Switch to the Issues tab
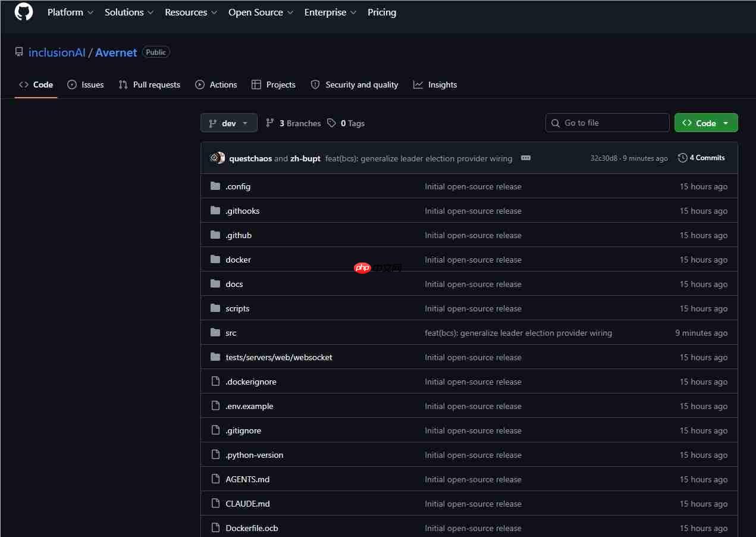756x537 pixels. click(86, 85)
